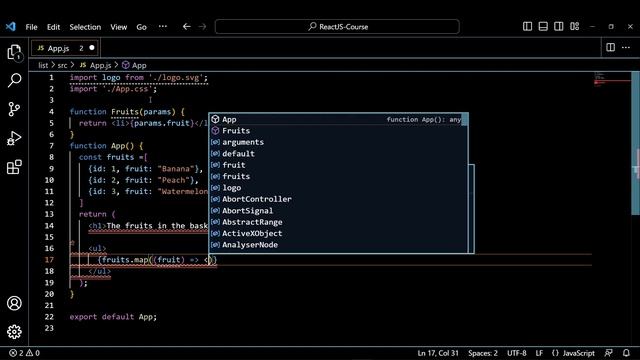Open the Accounts menu icon

pos(14,303)
